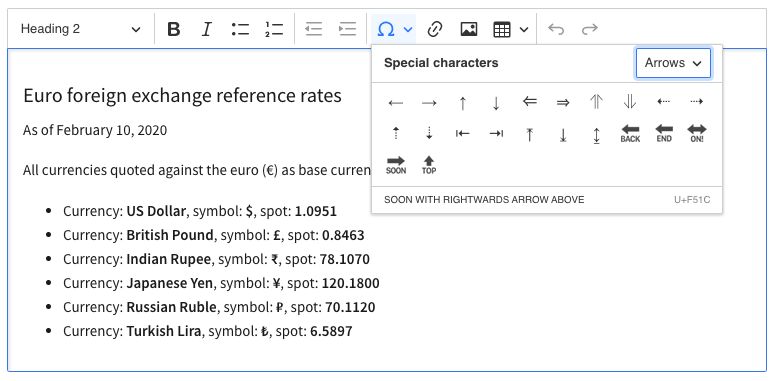Toggle italic formatting

point(207,29)
